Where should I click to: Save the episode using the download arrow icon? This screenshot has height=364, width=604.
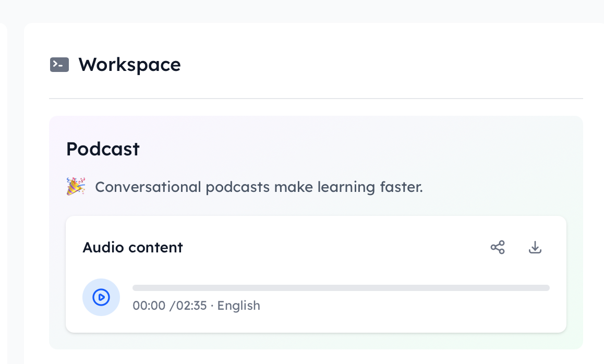[x=535, y=247]
